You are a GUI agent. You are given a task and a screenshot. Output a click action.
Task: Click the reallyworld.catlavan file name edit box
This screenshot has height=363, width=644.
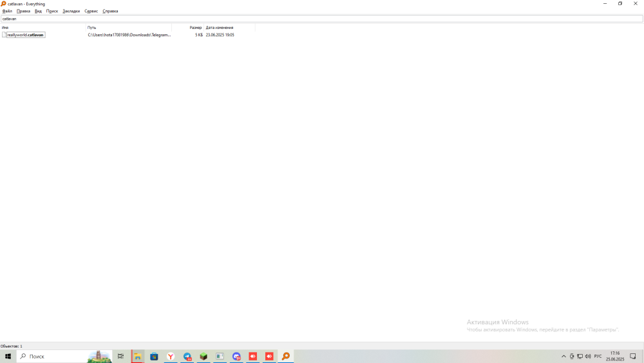coord(26,35)
